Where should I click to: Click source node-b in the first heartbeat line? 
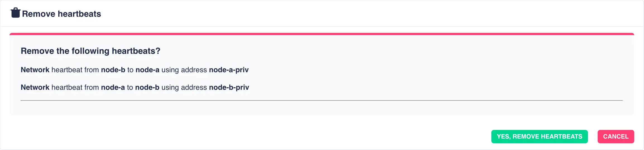113,70
